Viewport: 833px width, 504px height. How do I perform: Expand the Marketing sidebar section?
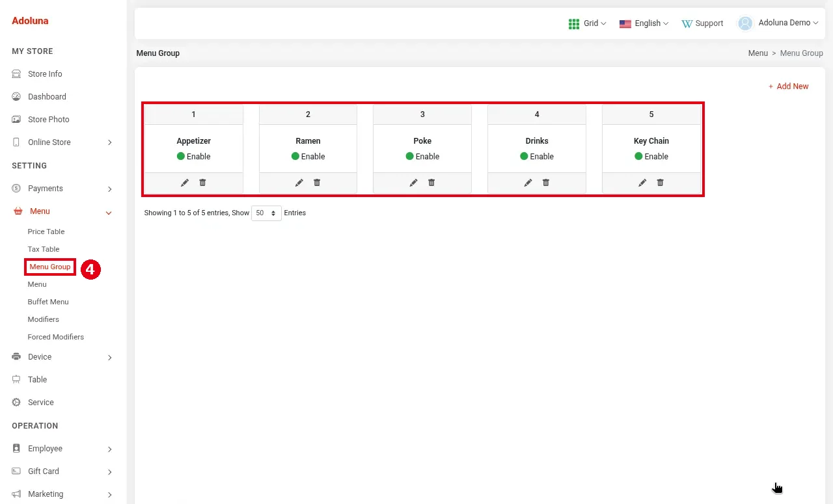109,494
